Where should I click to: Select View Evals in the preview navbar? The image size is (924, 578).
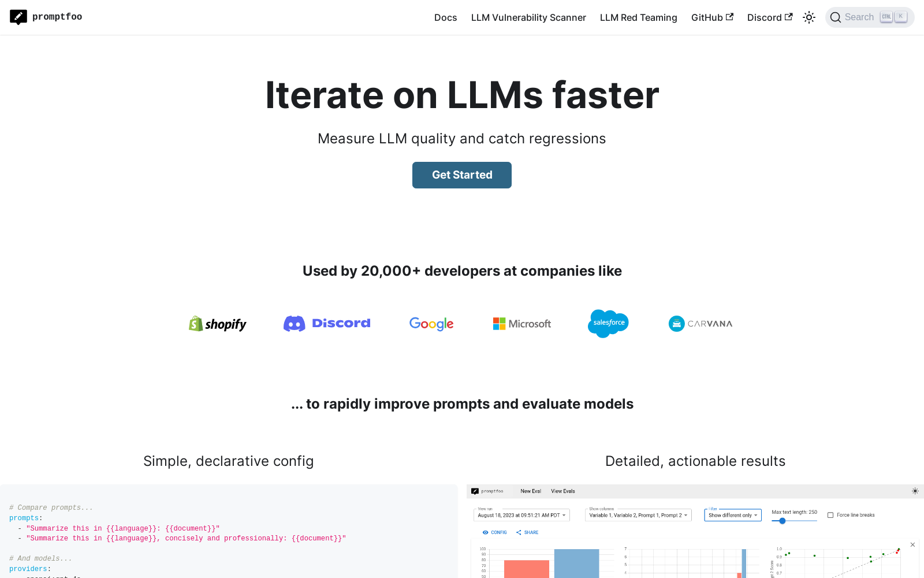pos(563,491)
